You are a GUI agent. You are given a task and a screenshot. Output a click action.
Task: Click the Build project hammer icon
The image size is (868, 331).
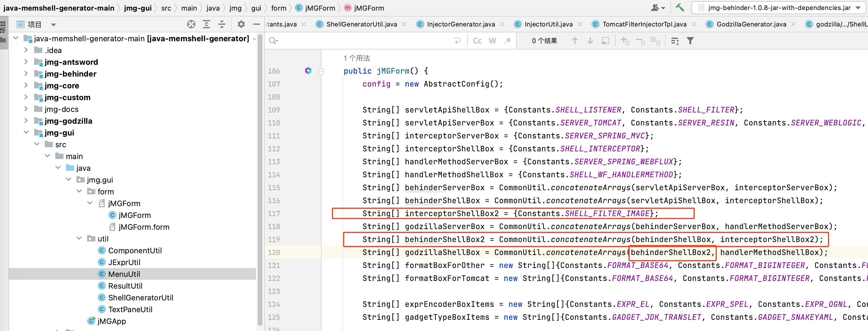[680, 7]
